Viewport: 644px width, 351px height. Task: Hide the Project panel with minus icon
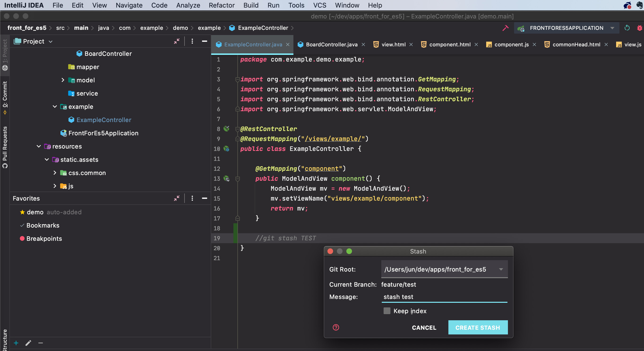pos(205,41)
